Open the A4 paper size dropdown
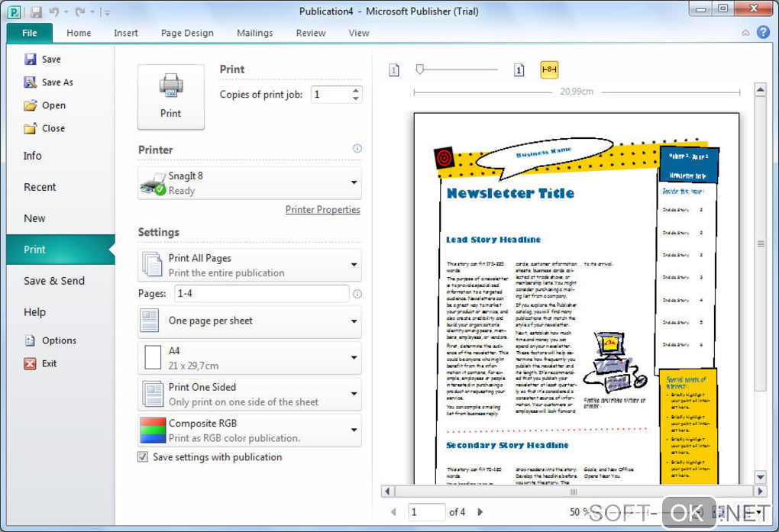This screenshot has width=779, height=532. point(250,358)
